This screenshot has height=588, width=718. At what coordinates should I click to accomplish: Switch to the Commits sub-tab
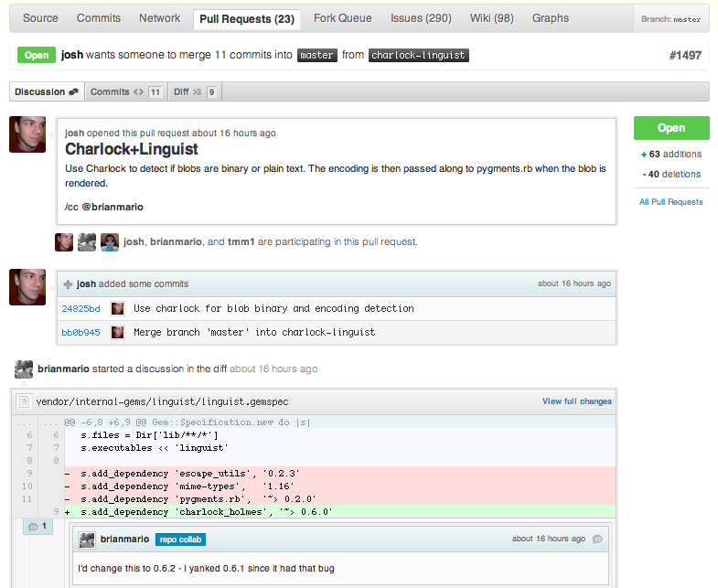125,91
